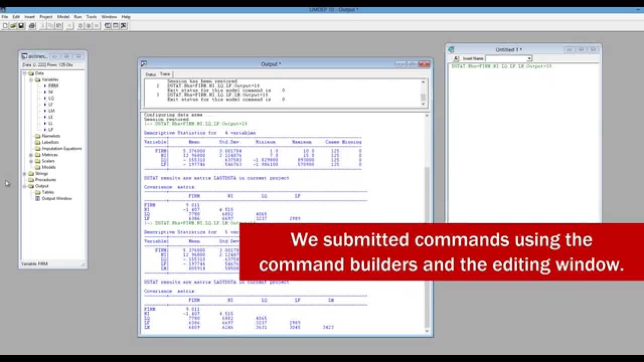Minimize the airlines project window
The width and height of the screenshot is (644, 362).
coord(55,56)
